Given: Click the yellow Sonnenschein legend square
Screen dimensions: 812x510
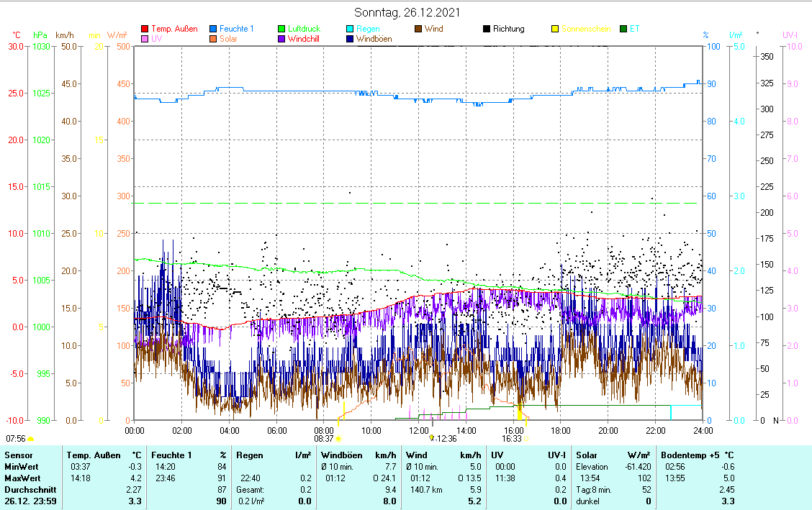Looking at the screenshot, I should coord(555,29).
